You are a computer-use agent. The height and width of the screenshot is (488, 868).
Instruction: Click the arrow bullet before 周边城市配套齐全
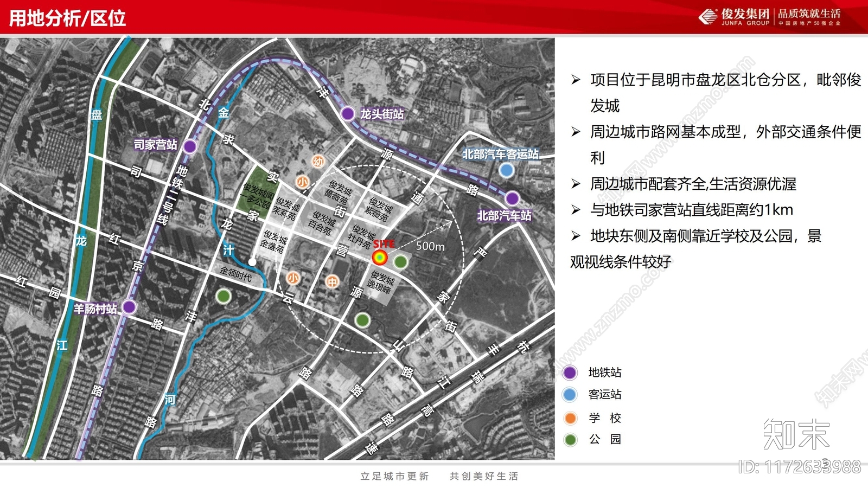coord(576,184)
